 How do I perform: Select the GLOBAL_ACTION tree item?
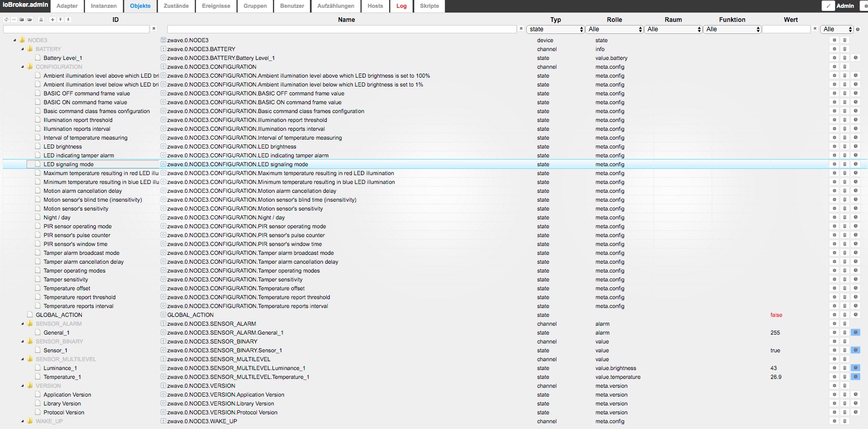(x=59, y=315)
